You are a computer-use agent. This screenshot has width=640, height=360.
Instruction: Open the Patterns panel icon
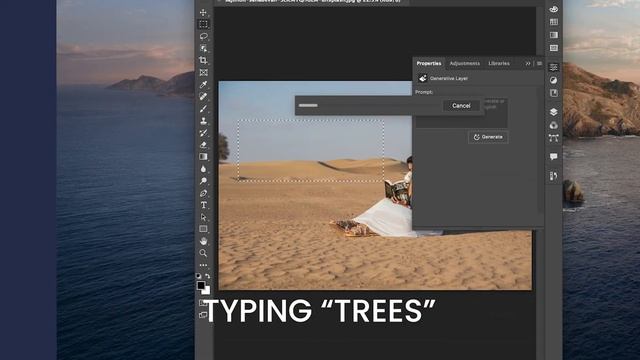click(553, 48)
